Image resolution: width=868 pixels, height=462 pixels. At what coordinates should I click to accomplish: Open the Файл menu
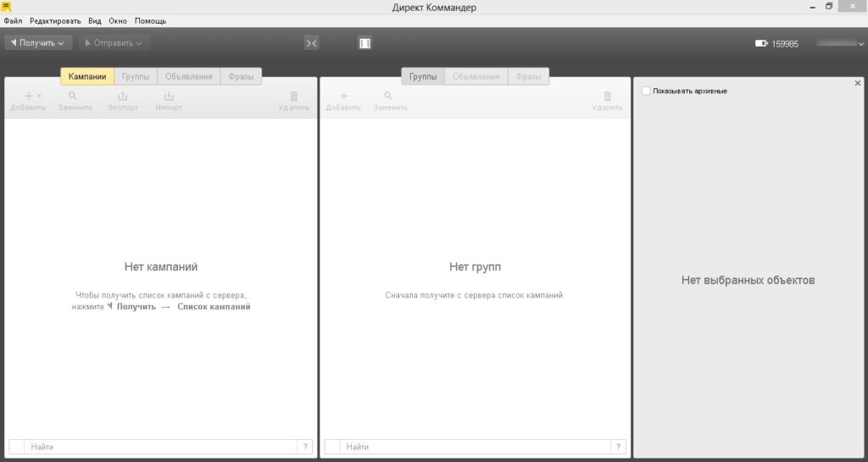(x=13, y=21)
